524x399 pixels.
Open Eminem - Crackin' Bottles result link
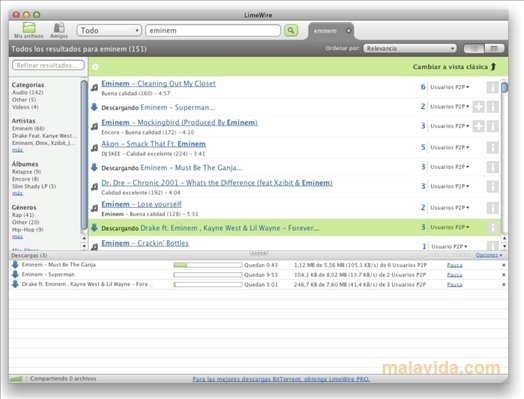(145, 243)
